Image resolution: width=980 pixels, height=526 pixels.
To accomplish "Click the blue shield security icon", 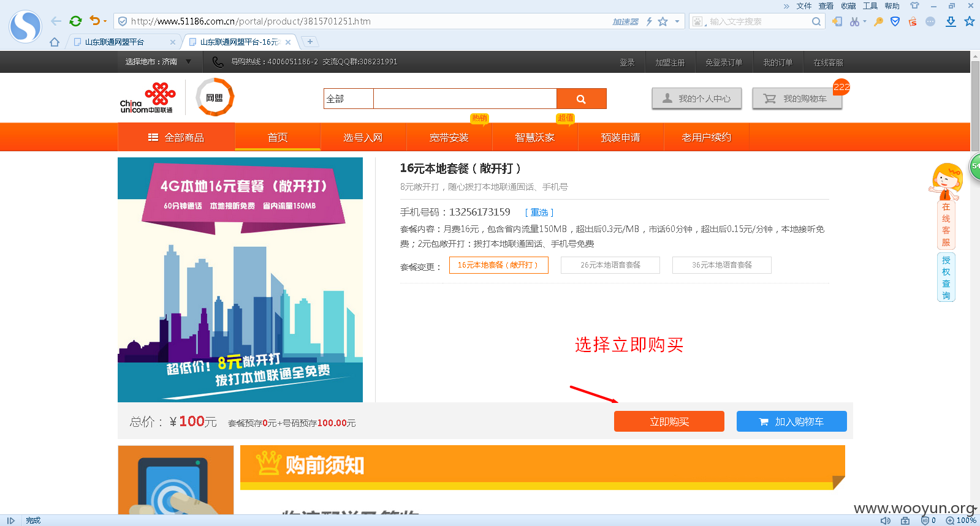I will [x=895, y=21].
